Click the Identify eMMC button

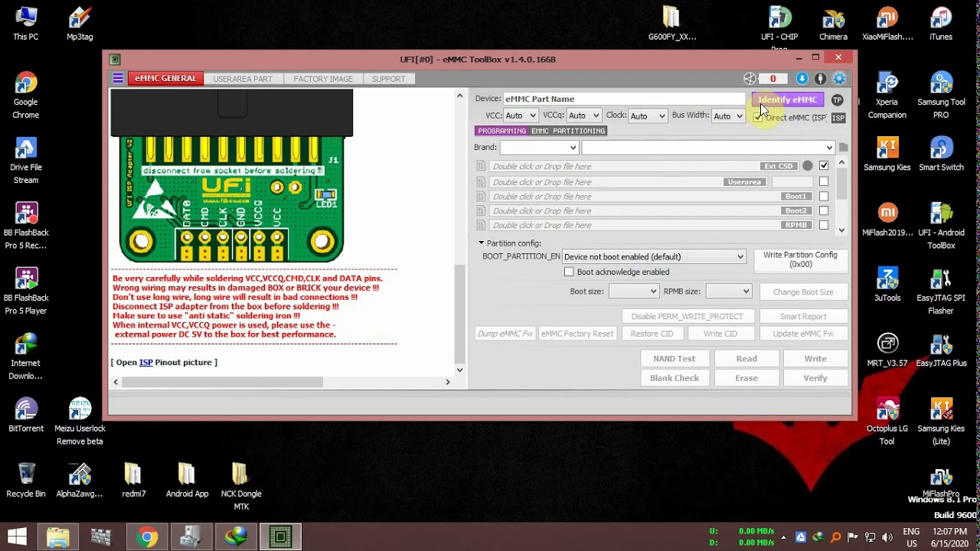[x=788, y=99]
